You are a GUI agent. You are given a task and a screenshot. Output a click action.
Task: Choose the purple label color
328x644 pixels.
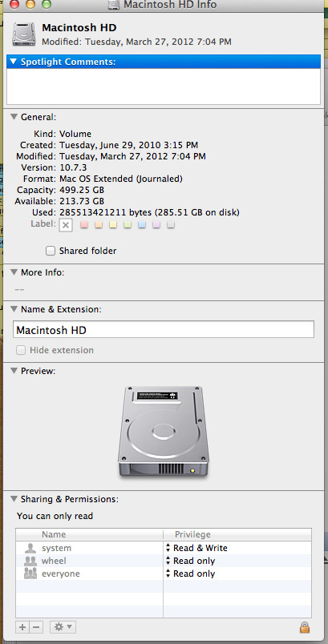coord(156,224)
